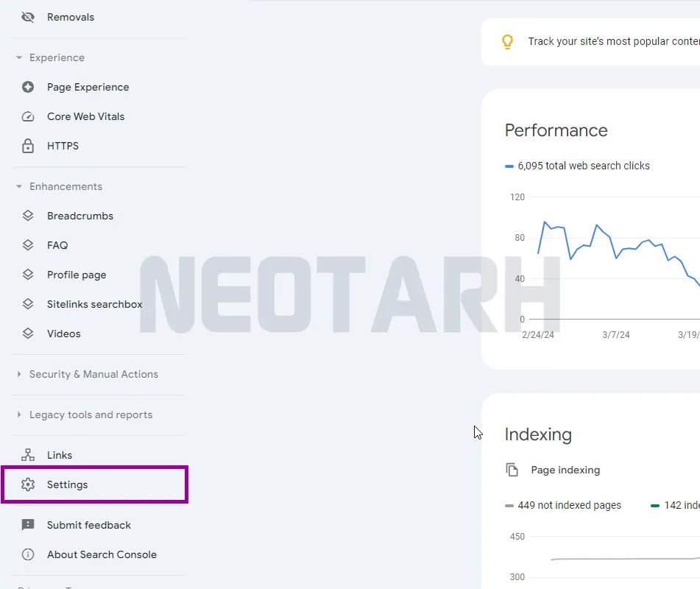The image size is (700, 589).
Task: Click the Sitelinks searchbox layers icon
Action: tap(28, 304)
